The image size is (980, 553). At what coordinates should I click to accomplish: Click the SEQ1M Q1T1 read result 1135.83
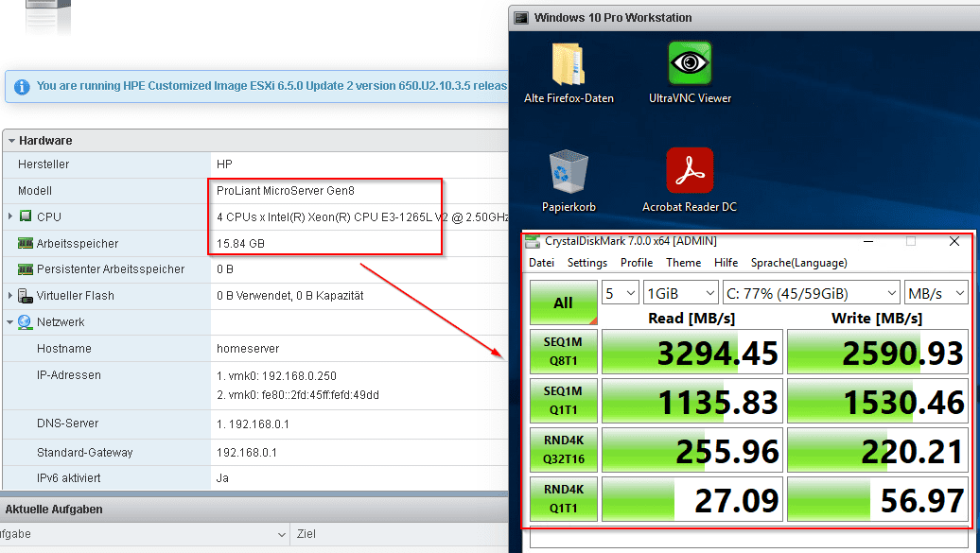(x=691, y=401)
